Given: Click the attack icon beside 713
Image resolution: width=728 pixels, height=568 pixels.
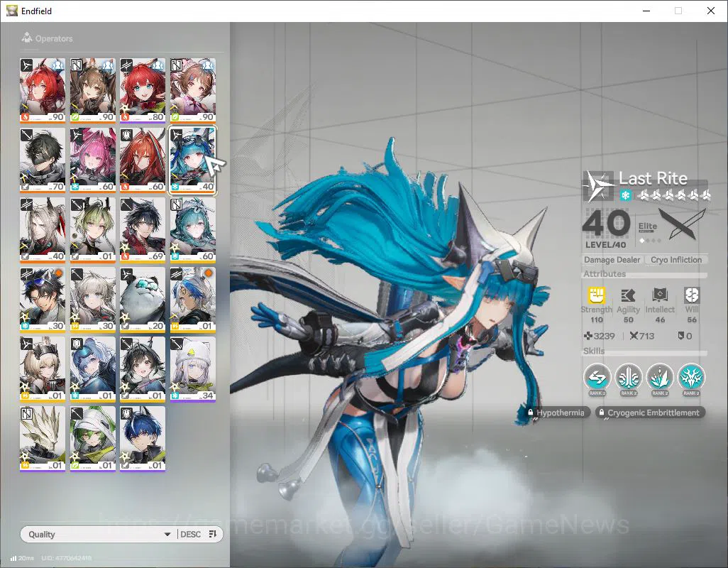Looking at the screenshot, I should pos(634,336).
